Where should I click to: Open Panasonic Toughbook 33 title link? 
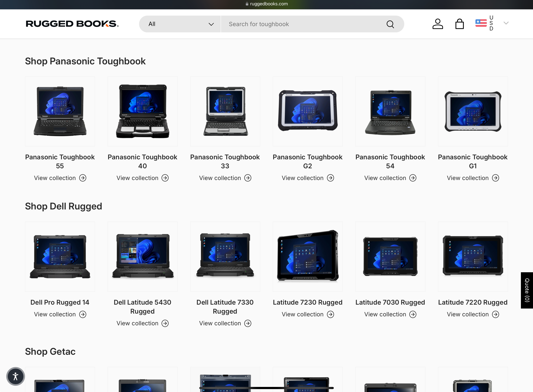click(x=225, y=161)
